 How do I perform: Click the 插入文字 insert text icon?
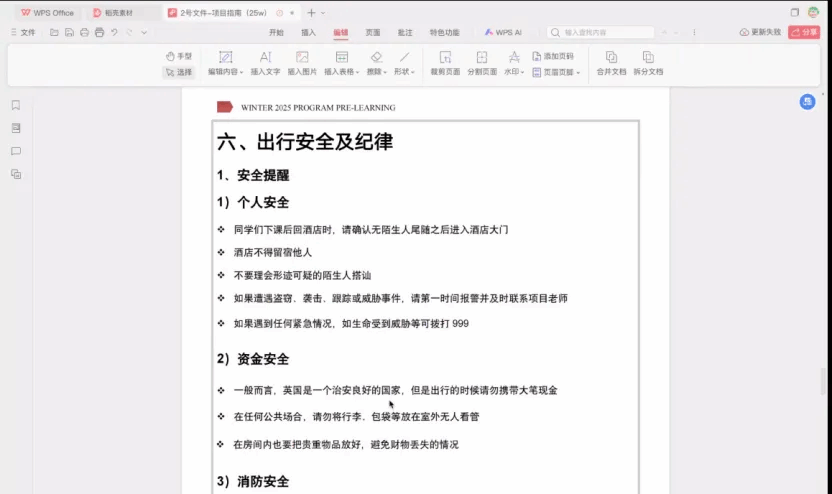pyautogui.click(x=265, y=58)
